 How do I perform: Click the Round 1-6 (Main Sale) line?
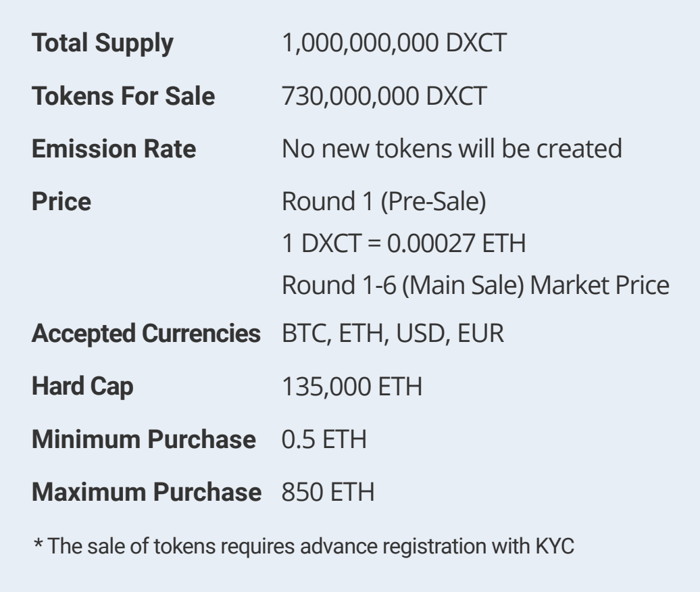point(475,285)
